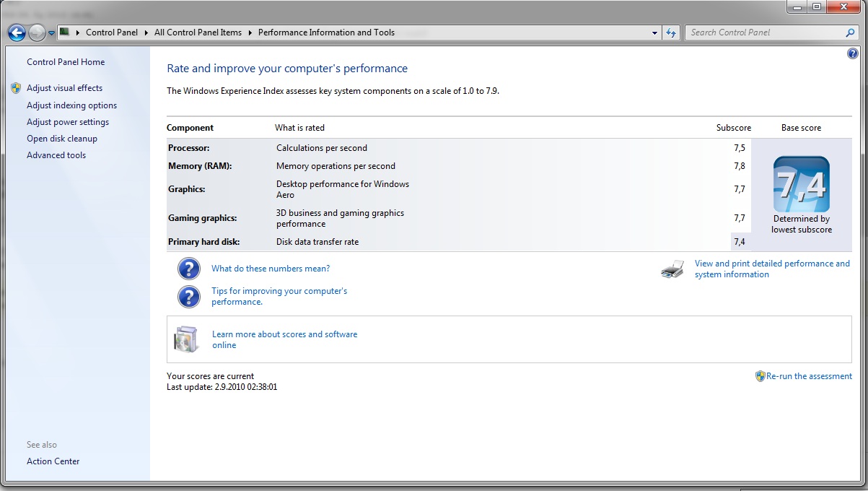868x491 pixels.
Task: Launch Open disk cleanup
Action: [62, 139]
